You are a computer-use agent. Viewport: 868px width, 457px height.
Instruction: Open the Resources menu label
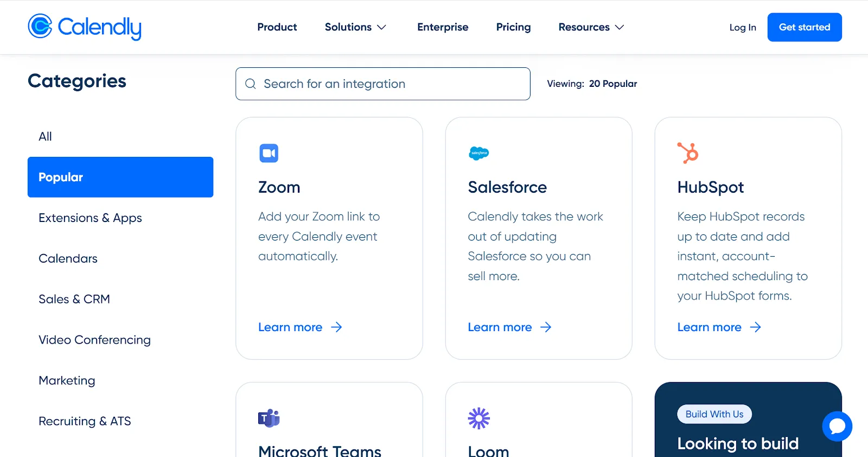[584, 27]
